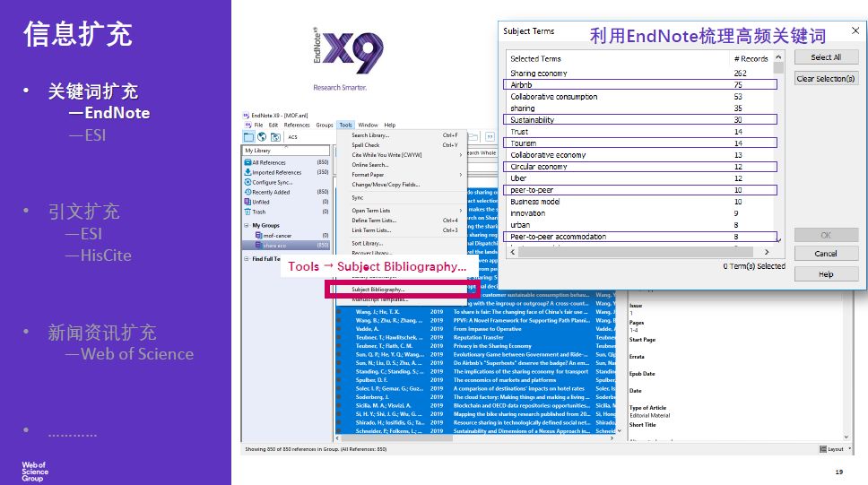The height and width of the screenshot is (485, 868).
Task: Open the References menu
Action: [x=297, y=126]
